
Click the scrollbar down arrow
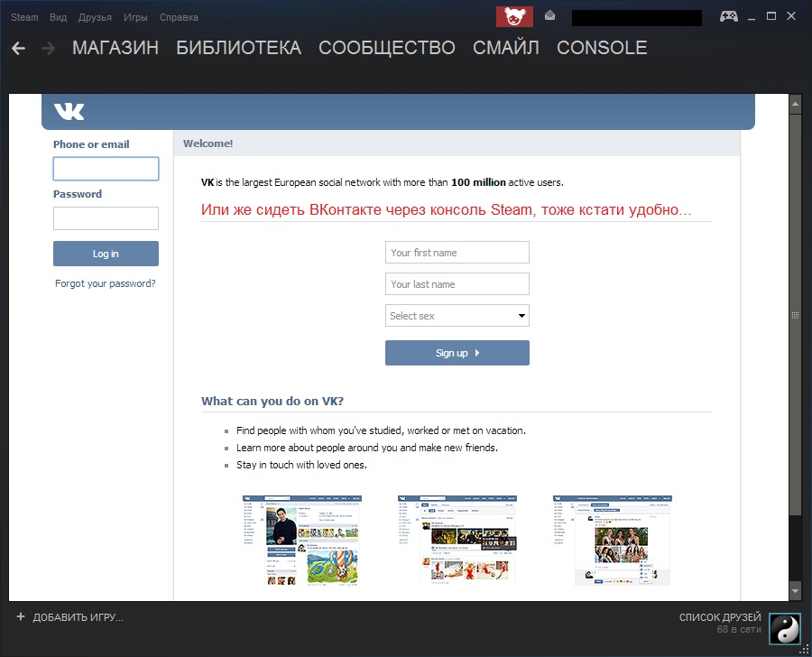(795, 590)
